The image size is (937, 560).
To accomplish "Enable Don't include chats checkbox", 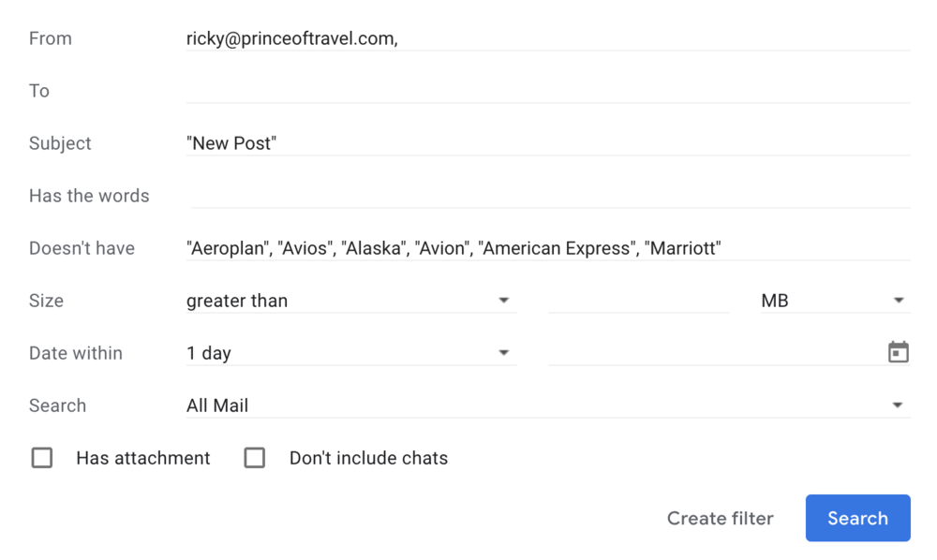I will click(255, 458).
